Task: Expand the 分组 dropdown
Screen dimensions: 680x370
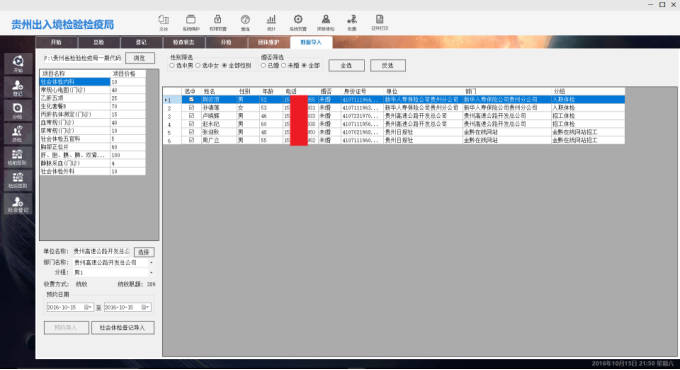Action: point(151,272)
